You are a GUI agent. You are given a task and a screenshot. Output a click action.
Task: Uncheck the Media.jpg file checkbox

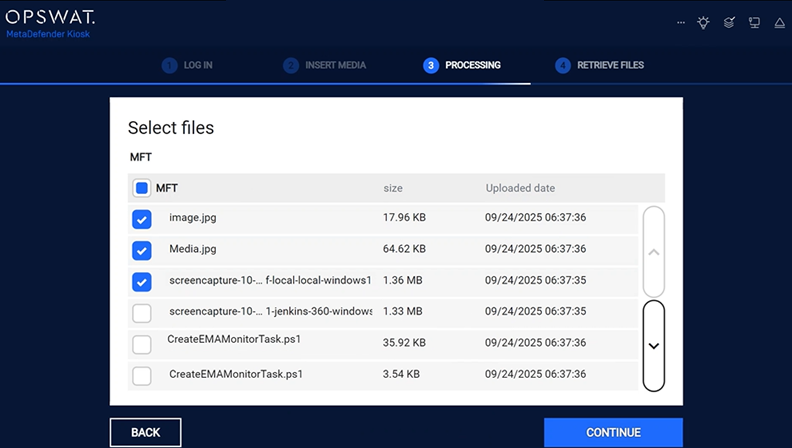pos(142,250)
